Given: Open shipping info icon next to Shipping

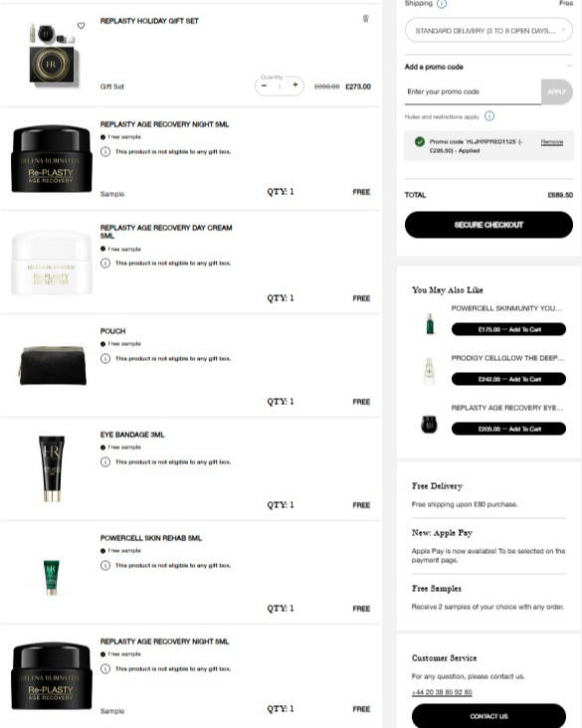Looking at the screenshot, I should 442,4.
